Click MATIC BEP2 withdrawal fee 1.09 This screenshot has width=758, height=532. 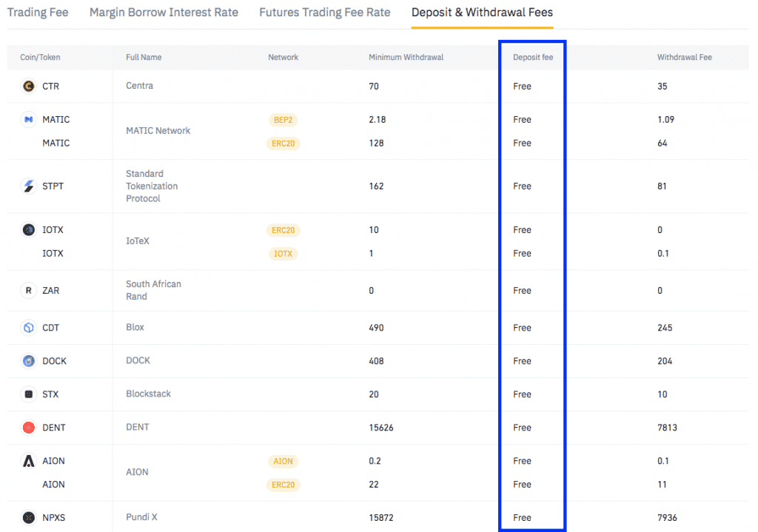pos(665,119)
